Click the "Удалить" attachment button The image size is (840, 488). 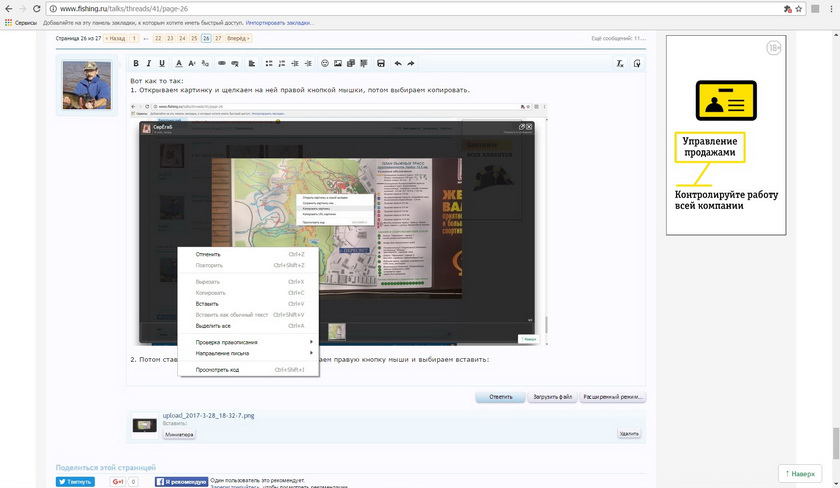coord(628,434)
